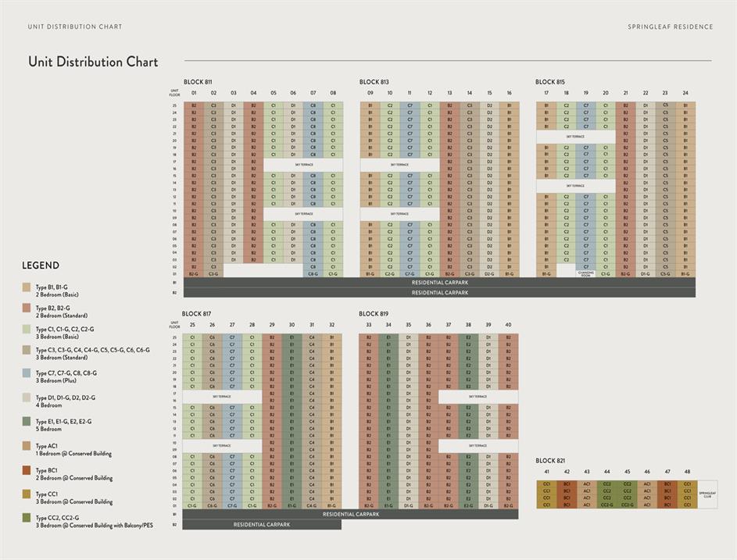The width and height of the screenshot is (737, 560).
Task: Click the Type AC1 legend swatch
Action: tap(27, 446)
